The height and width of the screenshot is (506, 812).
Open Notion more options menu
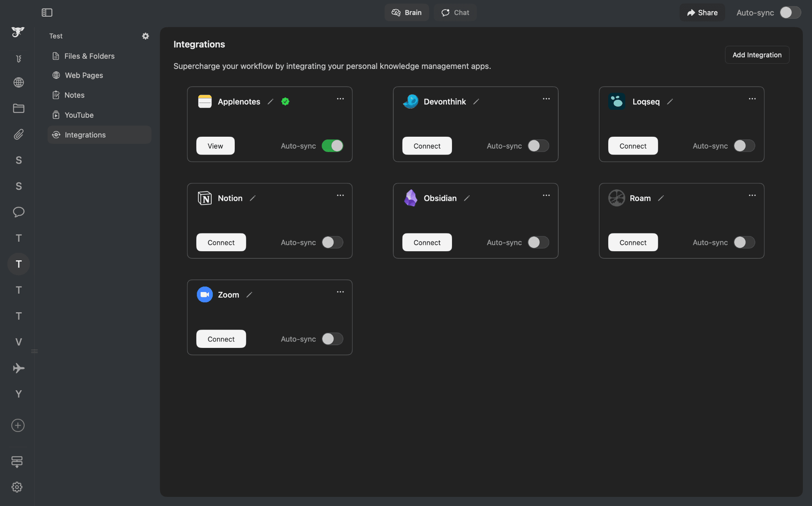pos(340,195)
